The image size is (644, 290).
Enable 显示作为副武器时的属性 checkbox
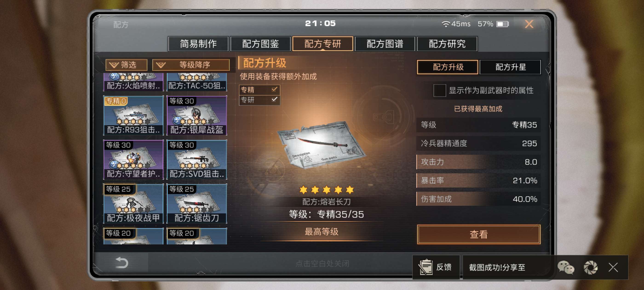[x=440, y=90]
